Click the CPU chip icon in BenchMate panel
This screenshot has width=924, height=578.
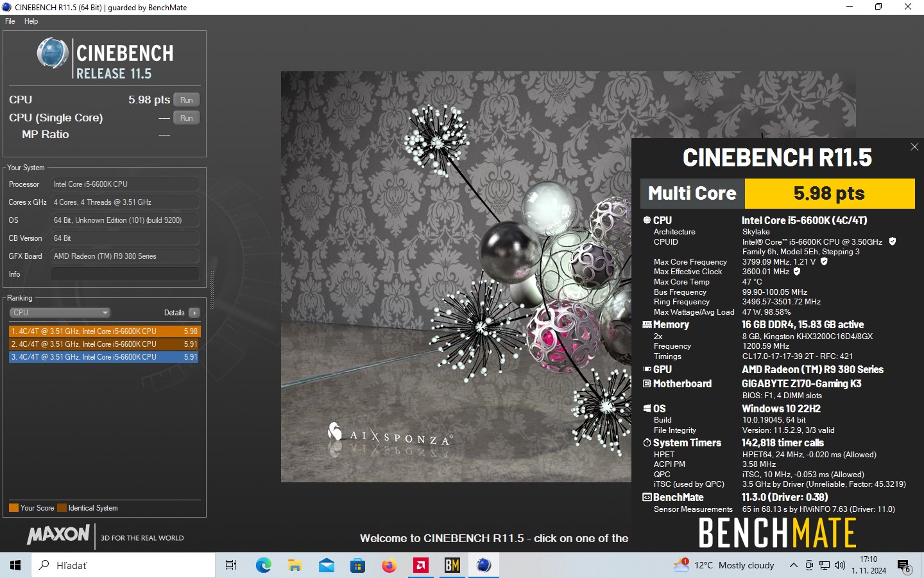(647, 220)
